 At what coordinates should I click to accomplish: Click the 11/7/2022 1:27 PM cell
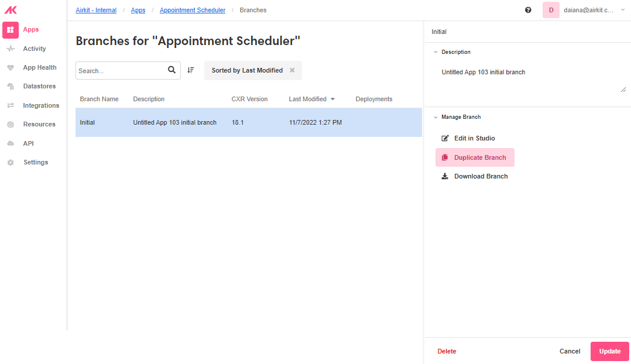(x=315, y=122)
